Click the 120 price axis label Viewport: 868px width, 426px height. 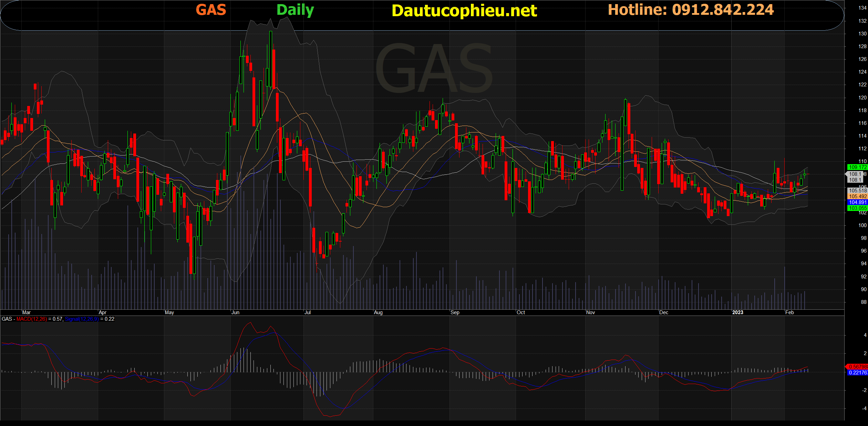[x=862, y=98]
